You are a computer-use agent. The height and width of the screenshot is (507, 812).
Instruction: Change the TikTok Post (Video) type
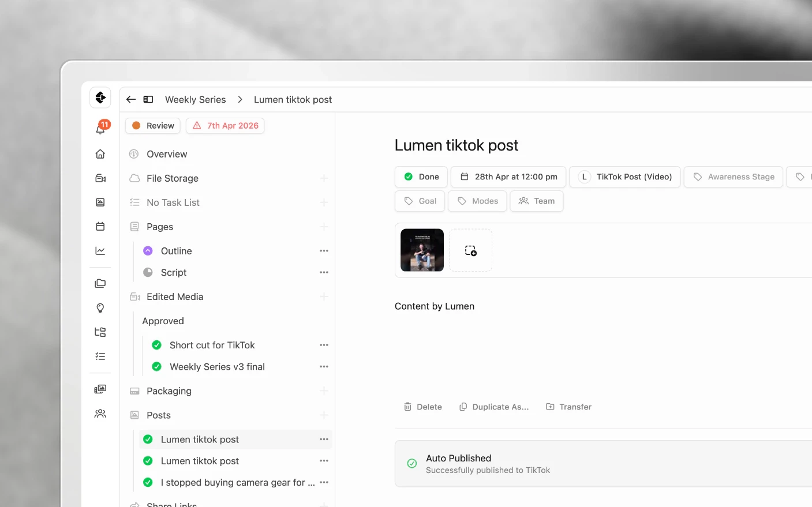pyautogui.click(x=625, y=177)
